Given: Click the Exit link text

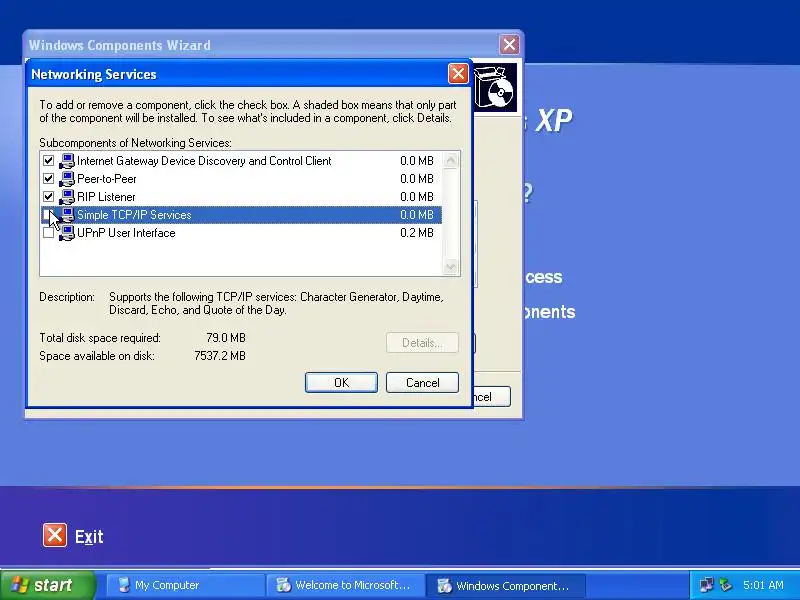Looking at the screenshot, I should click(89, 537).
